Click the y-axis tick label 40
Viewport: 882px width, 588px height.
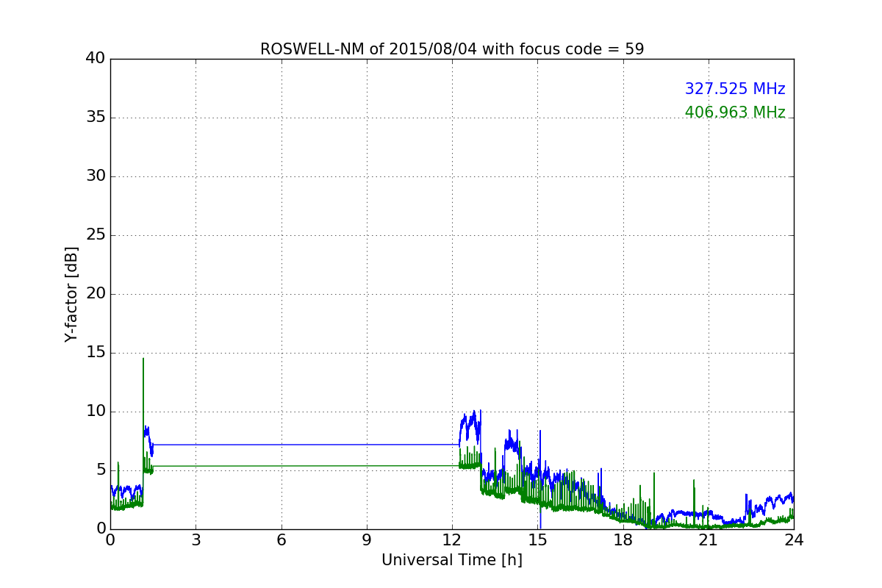click(96, 59)
